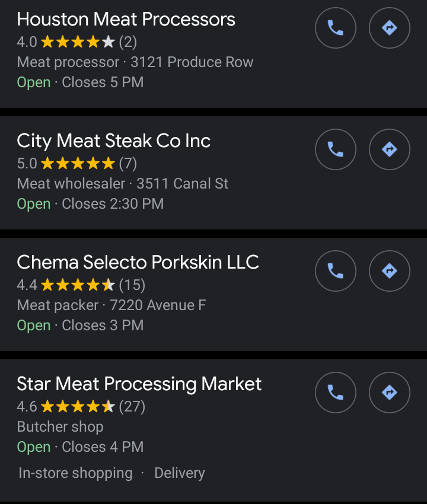View the Star Meat Processing Market title
This screenshot has width=427, height=504.
tap(139, 384)
